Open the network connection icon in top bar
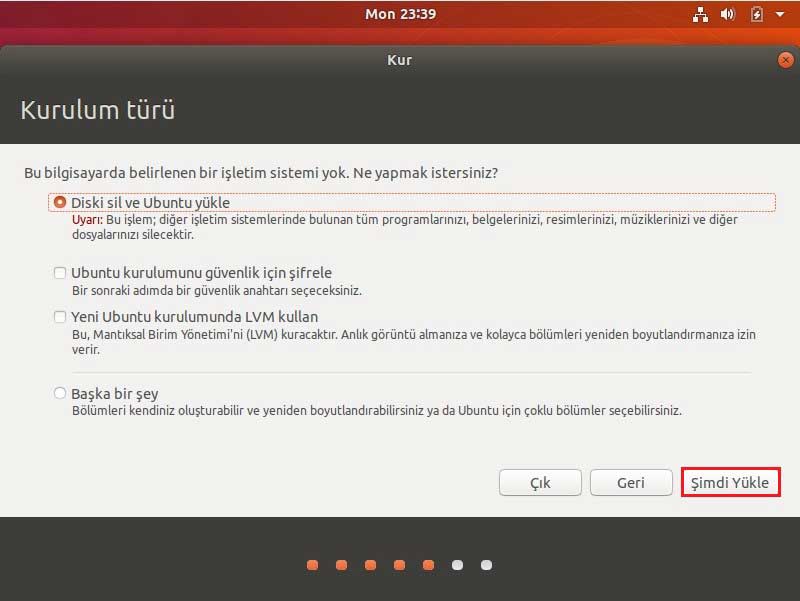Image resolution: width=800 pixels, height=601 pixels. pyautogui.click(x=700, y=14)
